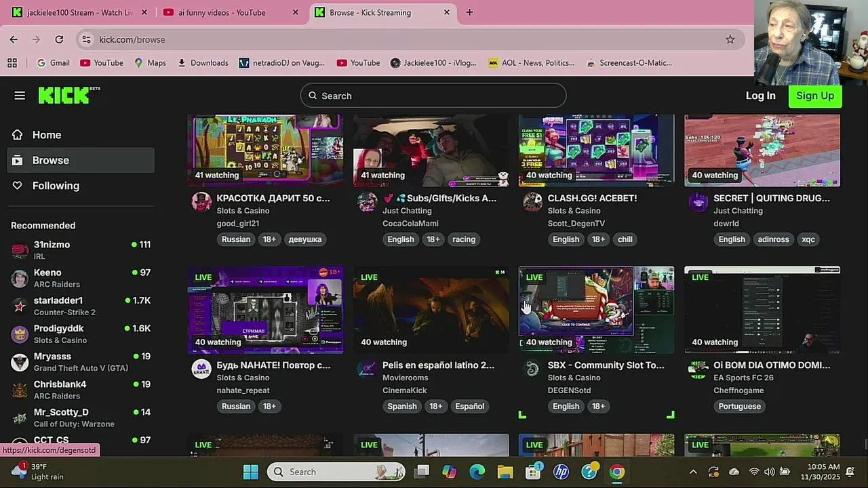The height and width of the screenshot is (488, 868).
Task: Open the Cheffnogame stream thumbnail
Action: pyautogui.click(x=762, y=310)
